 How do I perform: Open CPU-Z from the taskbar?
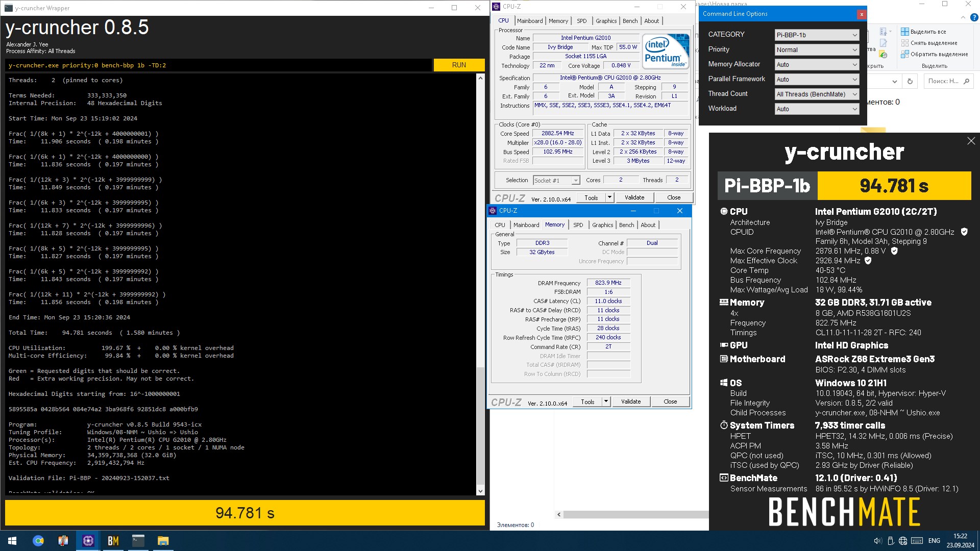(88, 541)
